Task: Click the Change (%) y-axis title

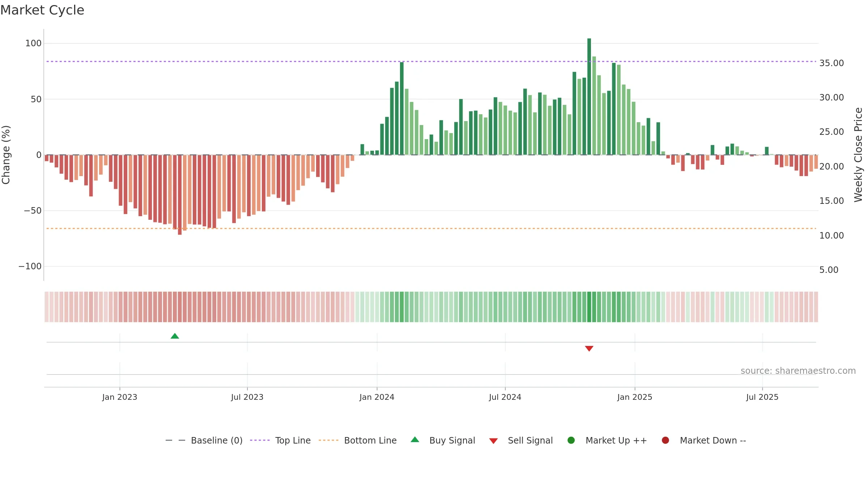Action: click(x=6, y=155)
